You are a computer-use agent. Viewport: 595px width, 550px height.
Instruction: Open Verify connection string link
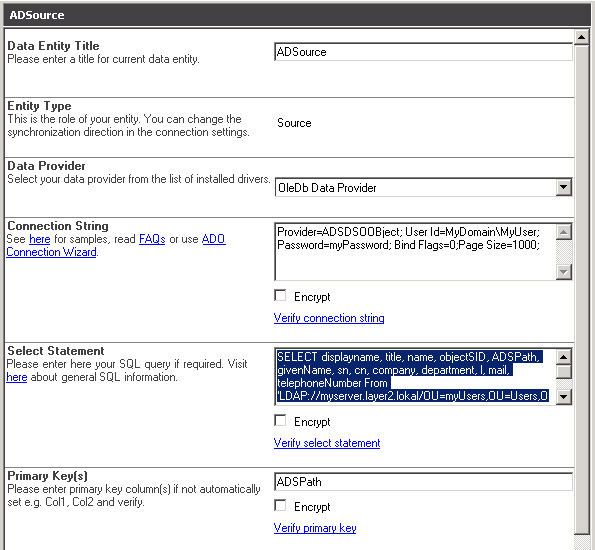tap(329, 318)
